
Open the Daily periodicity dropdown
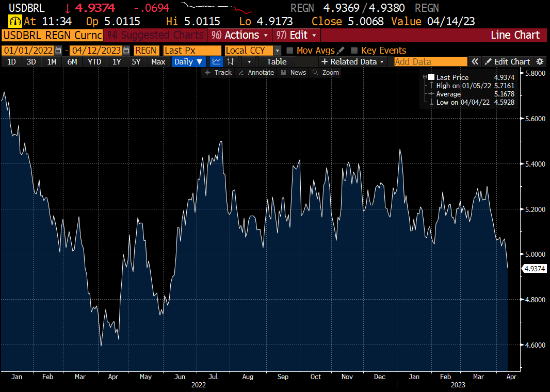(188, 62)
